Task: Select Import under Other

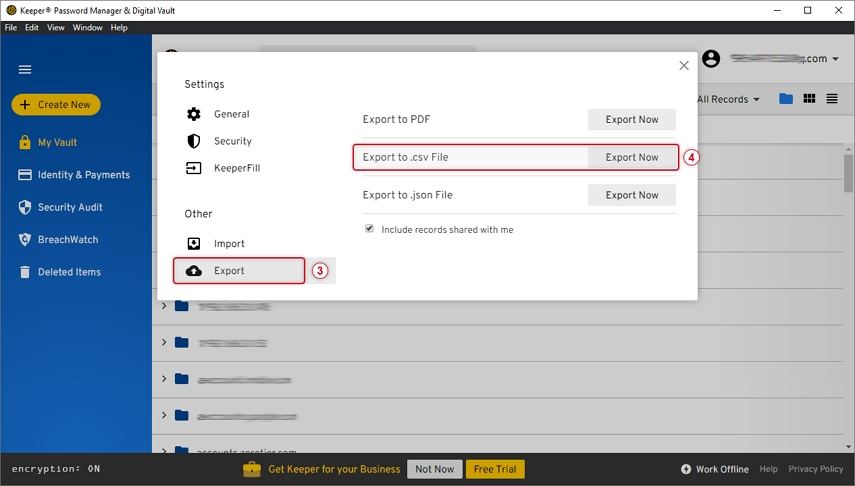Action: click(x=229, y=244)
